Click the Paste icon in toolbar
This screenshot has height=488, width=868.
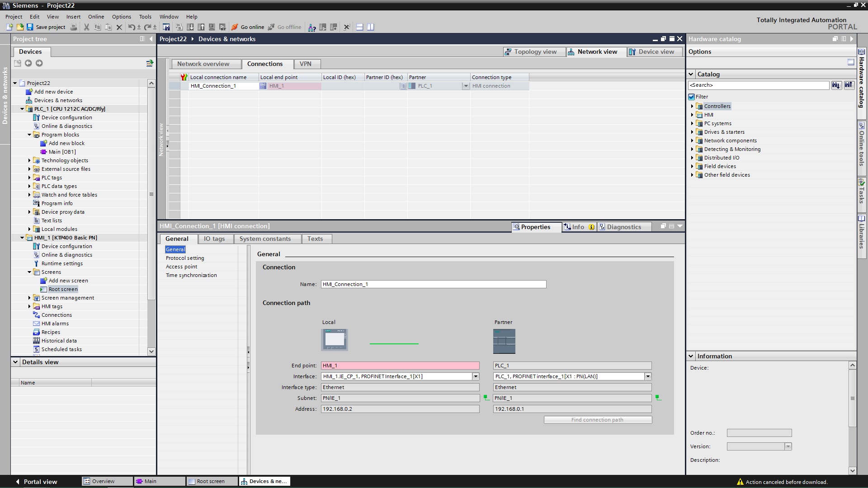pos(108,27)
